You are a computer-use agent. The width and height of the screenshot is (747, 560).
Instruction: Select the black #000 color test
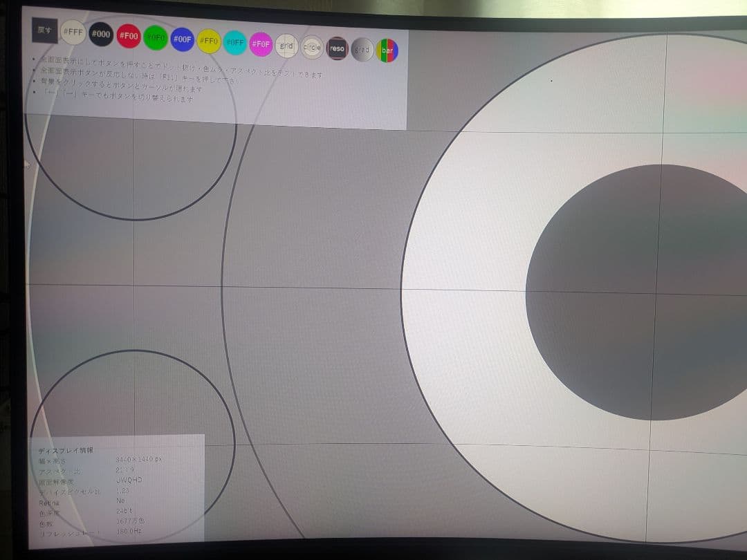click(x=100, y=34)
